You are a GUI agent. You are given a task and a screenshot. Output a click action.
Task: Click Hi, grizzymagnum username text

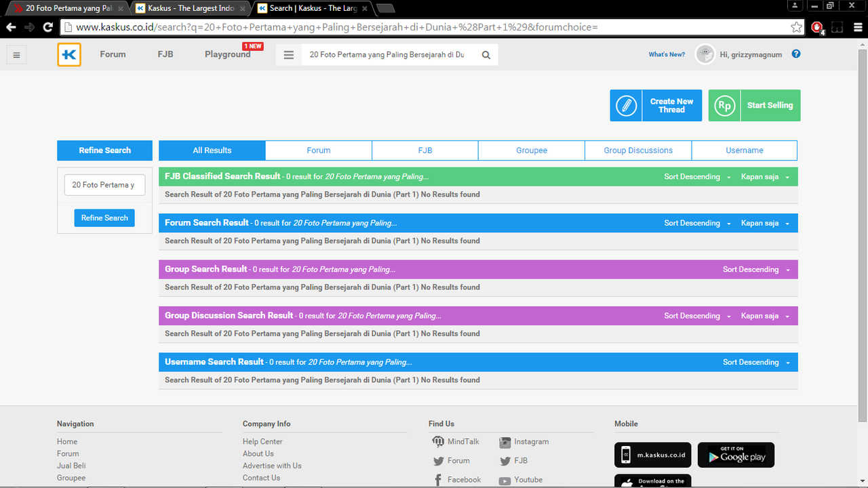[x=751, y=55]
